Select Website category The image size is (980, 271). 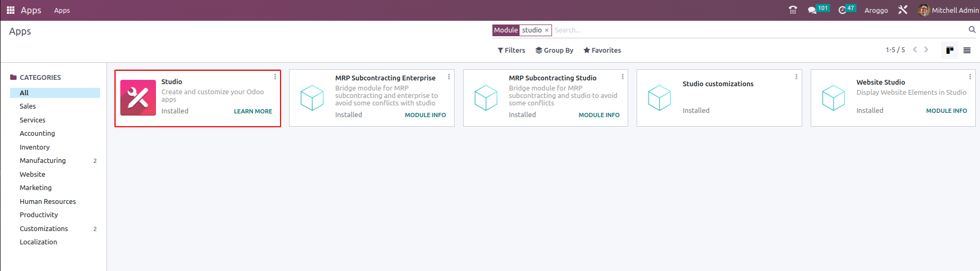coord(55,174)
